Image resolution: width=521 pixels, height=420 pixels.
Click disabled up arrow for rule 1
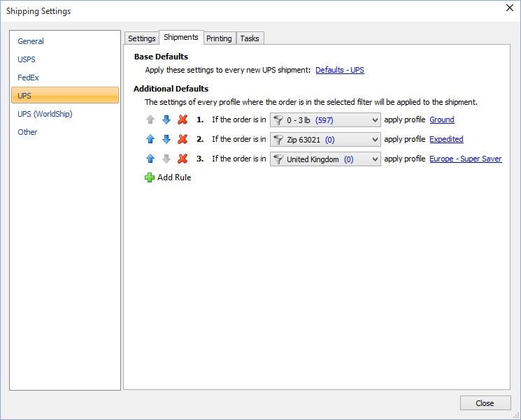pyautogui.click(x=150, y=120)
